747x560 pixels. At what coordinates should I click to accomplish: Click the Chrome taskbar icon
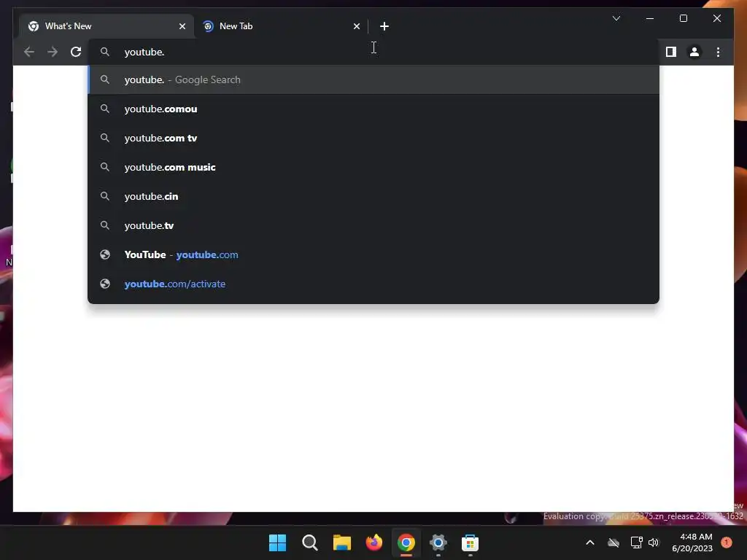[x=406, y=542]
